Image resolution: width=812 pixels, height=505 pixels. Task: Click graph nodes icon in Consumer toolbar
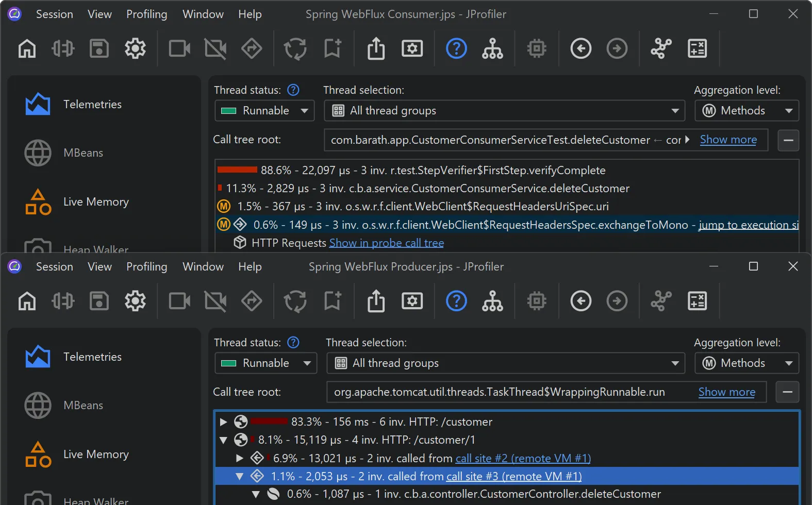pyautogui.click(x=661, y=49)
